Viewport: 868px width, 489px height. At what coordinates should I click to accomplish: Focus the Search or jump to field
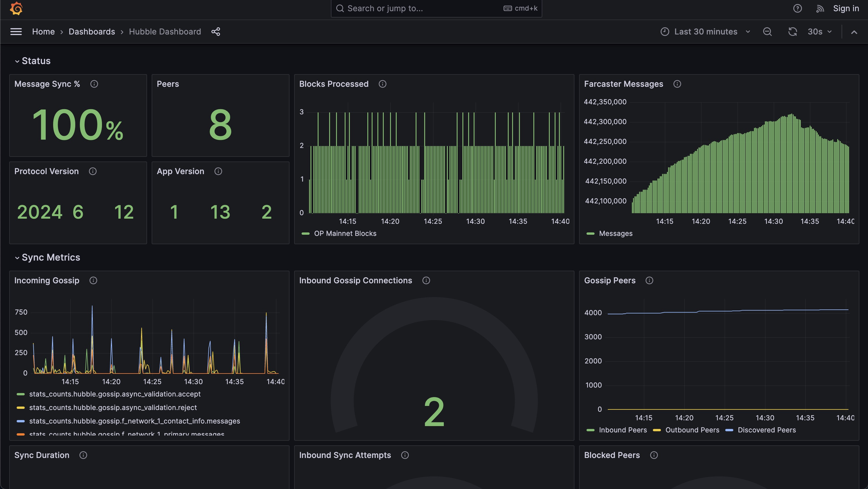(x=436, y=8)
